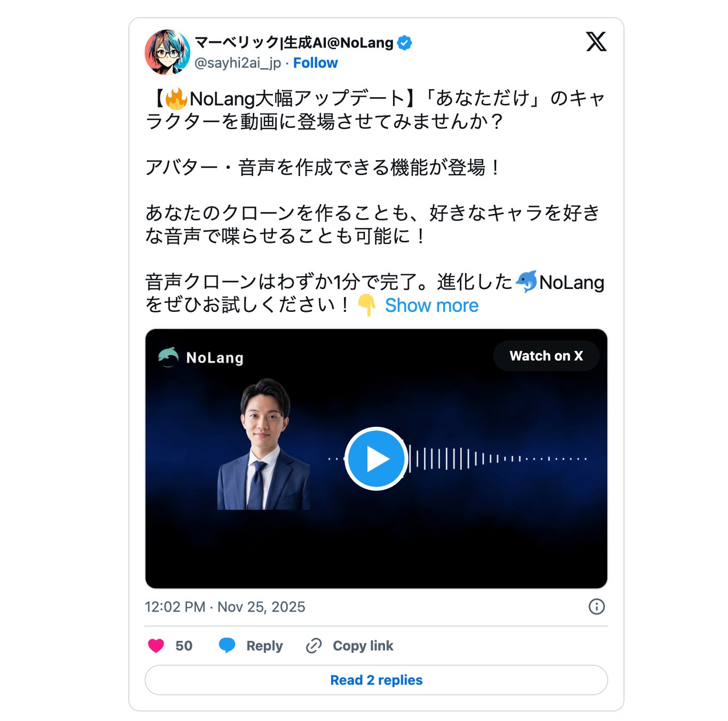
Task: Click the man's portrait in the video thumbnail
Action: click(x=264, y=444)
